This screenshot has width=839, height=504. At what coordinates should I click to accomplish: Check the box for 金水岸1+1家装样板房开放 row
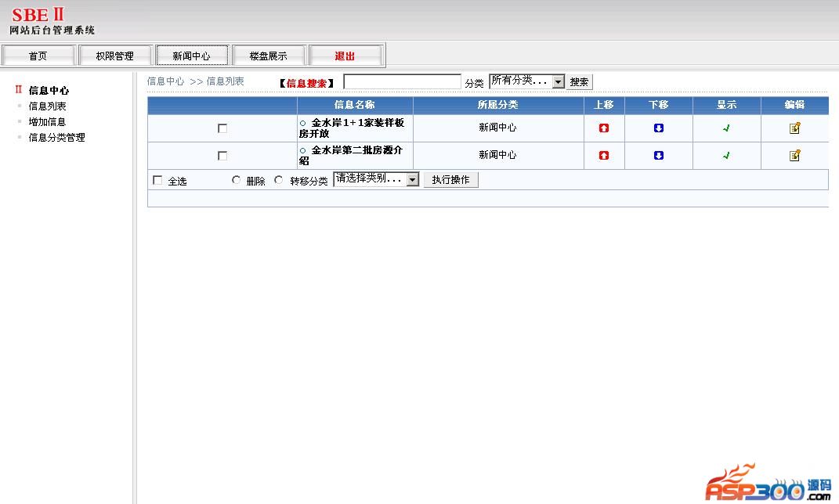pyautogui.click(x=222, y=128)
